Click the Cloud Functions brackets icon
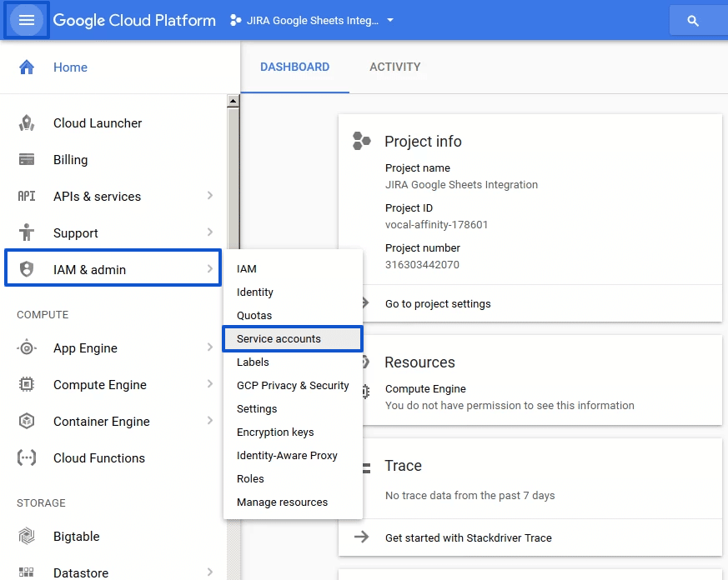Screen dimensions: 728x580 pos(27,457)
